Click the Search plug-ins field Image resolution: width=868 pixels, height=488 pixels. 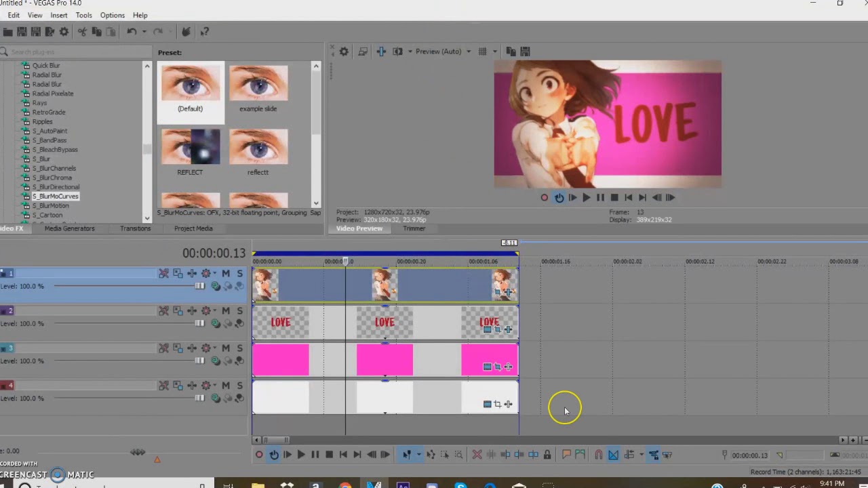coord(77,52)
